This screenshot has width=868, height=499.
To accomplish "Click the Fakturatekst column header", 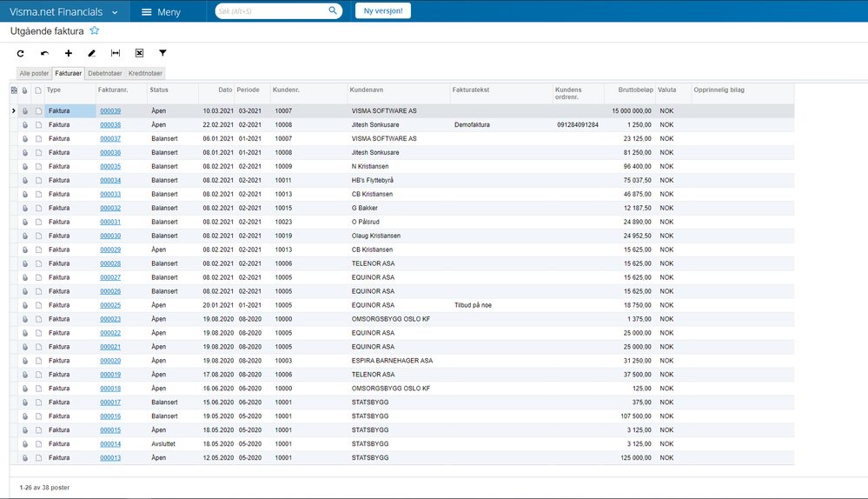I will [x=471, y=90].
